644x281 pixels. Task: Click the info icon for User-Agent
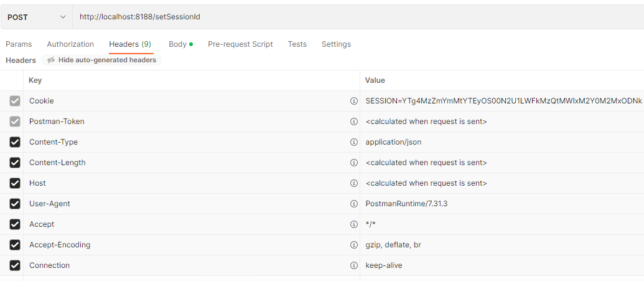[354, 204]
